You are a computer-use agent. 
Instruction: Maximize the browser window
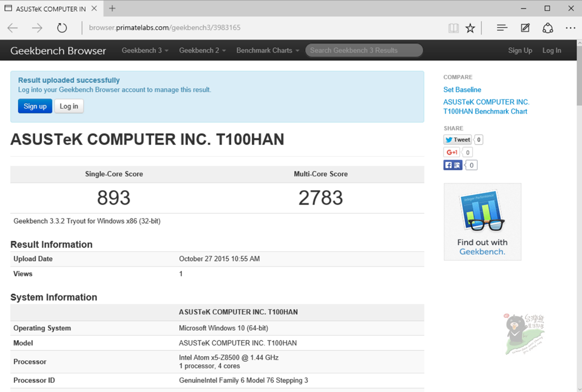pyautogui.click(x=547, y=8)
